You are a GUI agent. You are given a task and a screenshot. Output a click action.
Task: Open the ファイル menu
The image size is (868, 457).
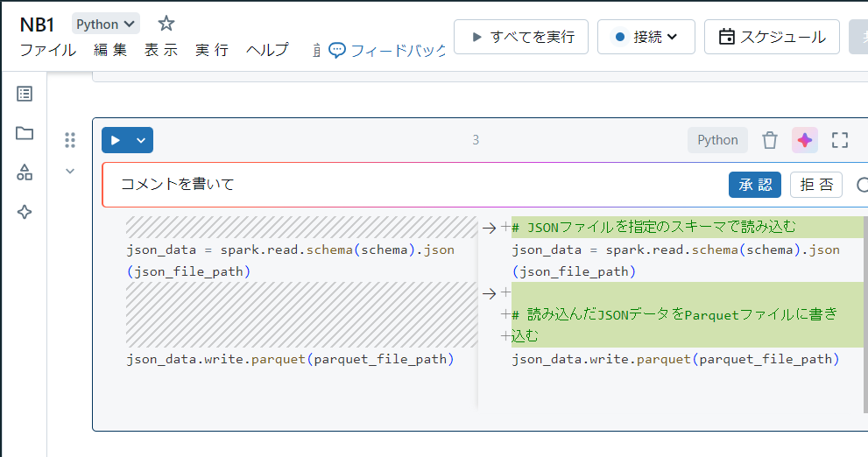(47, 50)
